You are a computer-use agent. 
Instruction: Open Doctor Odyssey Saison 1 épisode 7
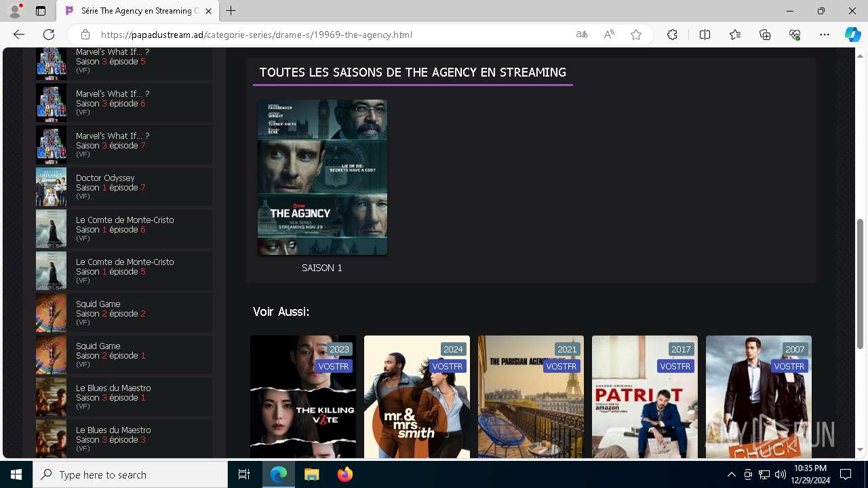[x=124, y=187]
